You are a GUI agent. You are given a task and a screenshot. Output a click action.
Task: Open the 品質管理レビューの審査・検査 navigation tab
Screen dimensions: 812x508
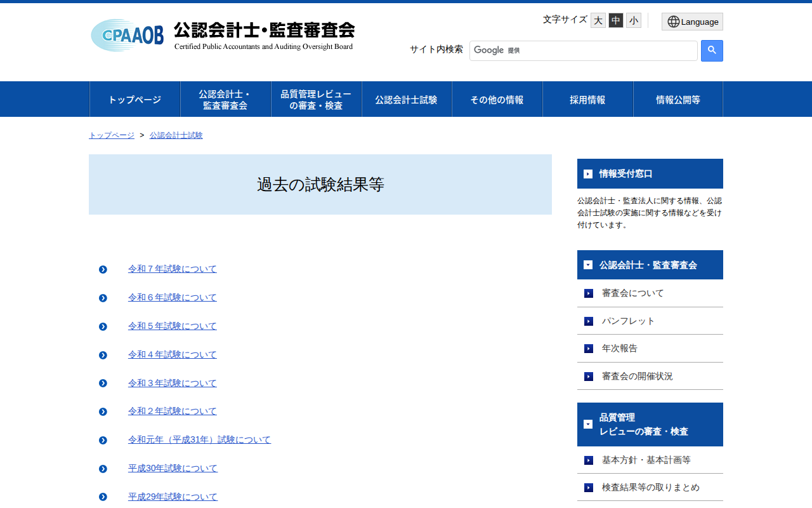point(316,99)
